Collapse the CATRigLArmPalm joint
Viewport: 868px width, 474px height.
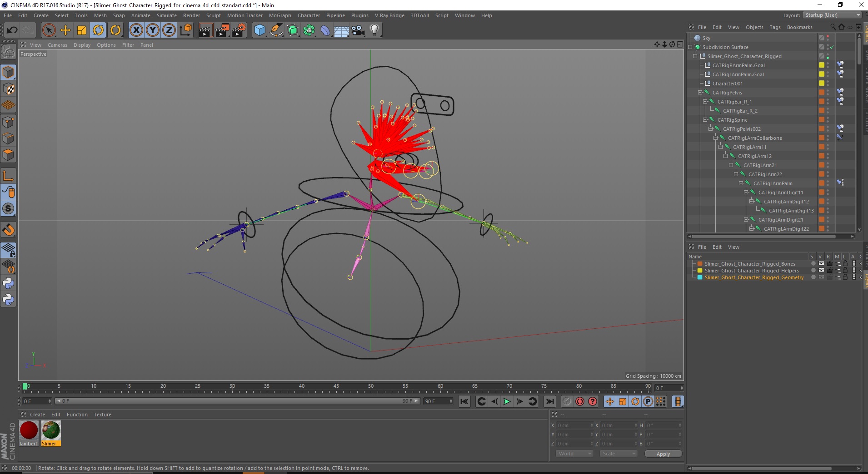[741, 183]
